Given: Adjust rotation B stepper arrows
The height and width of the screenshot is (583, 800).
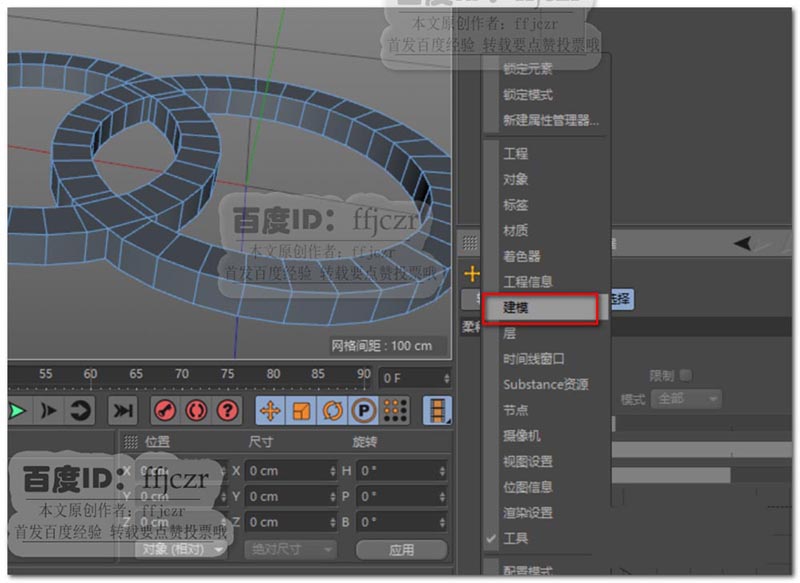Looking at the screenshot, I should click(x=442, y=522).
